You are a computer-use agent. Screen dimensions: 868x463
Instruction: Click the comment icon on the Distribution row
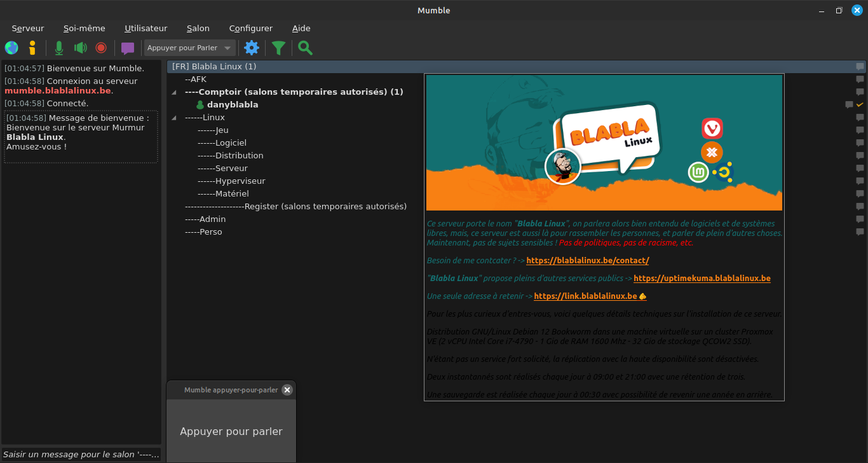pos(860,156)
